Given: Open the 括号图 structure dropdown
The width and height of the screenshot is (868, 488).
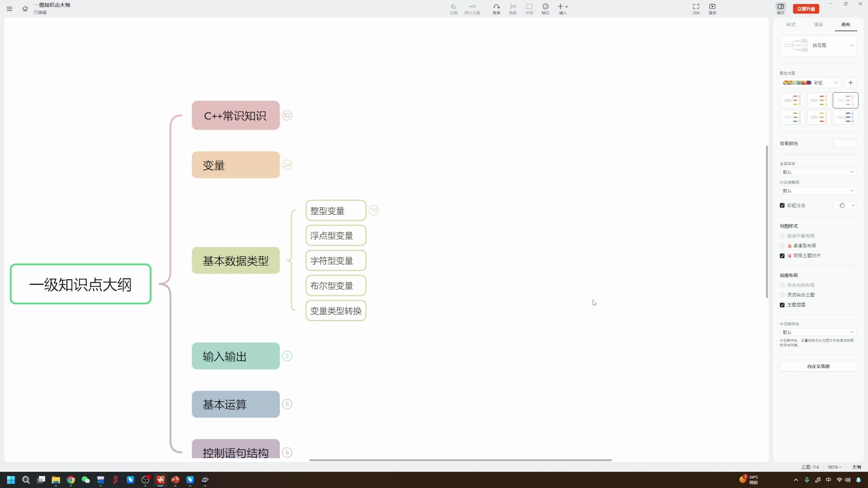Looking at the screenshot, I should point(853,46).
